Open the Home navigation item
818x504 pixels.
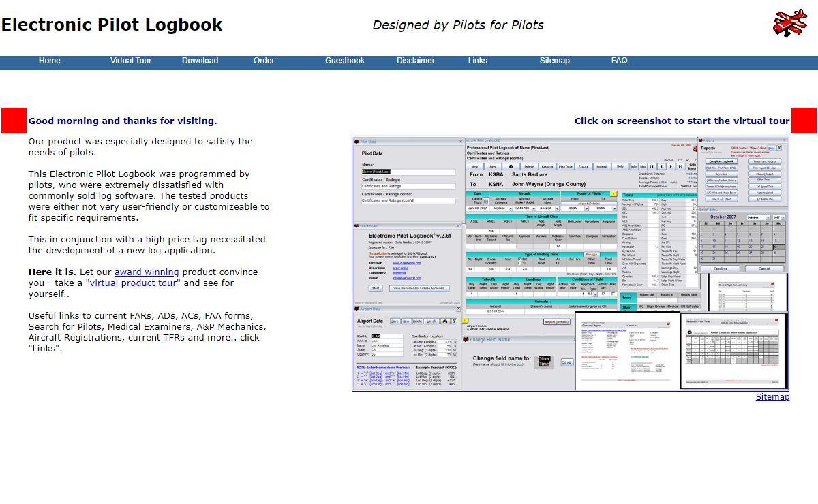[49, 61]
